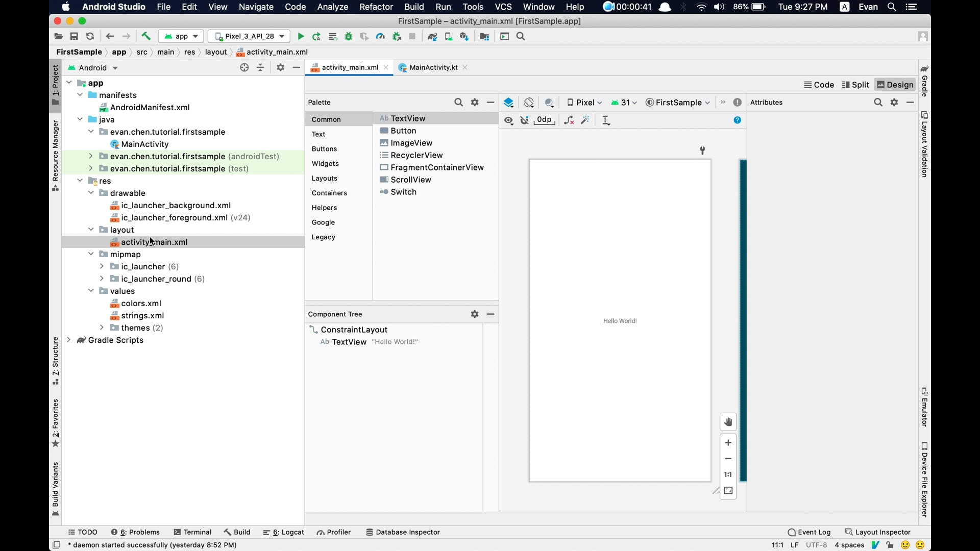Click the Palette search magnifier icon
The width and height of the screenshot is (980, 551).
458,103
